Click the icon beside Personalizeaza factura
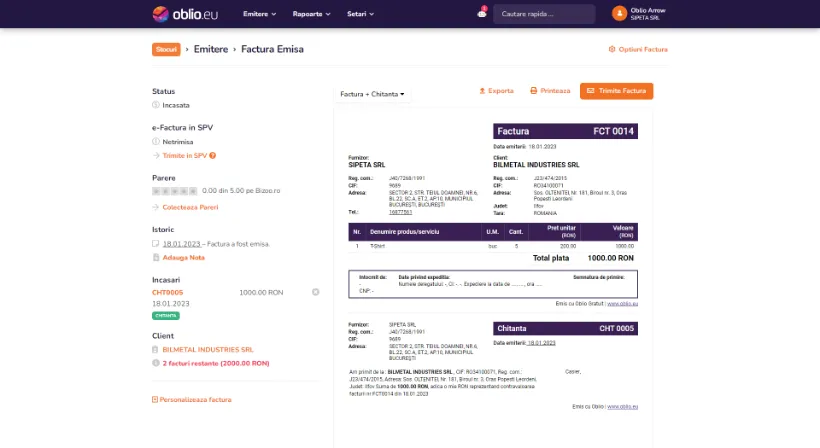Viewport: 820px width, 448px height. click(155, 400)
